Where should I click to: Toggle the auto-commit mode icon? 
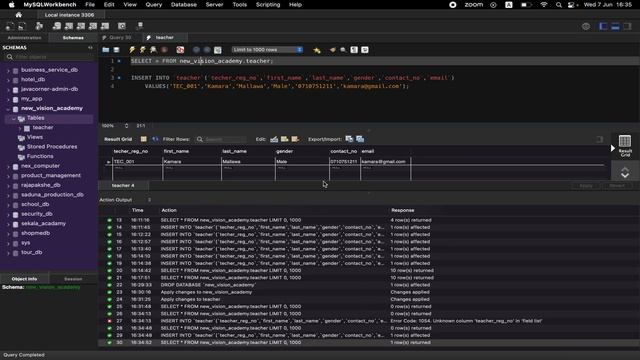coord(218,50)
